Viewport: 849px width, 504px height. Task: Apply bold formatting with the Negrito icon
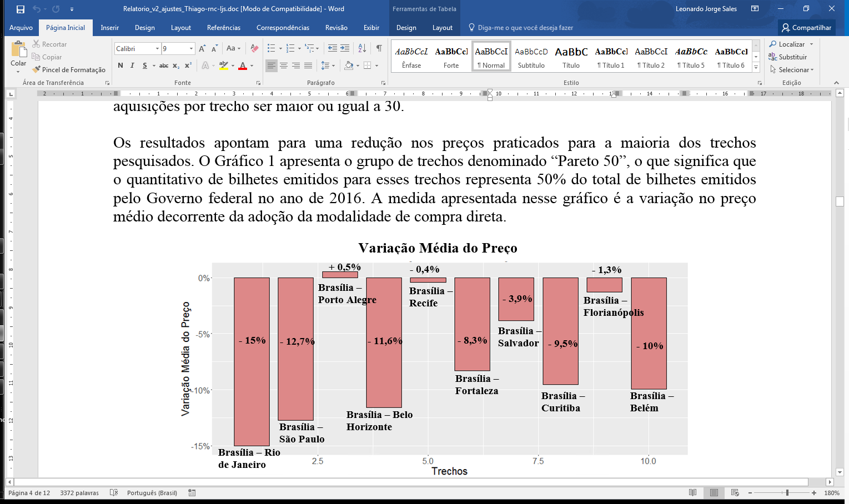tap(120, 65)
